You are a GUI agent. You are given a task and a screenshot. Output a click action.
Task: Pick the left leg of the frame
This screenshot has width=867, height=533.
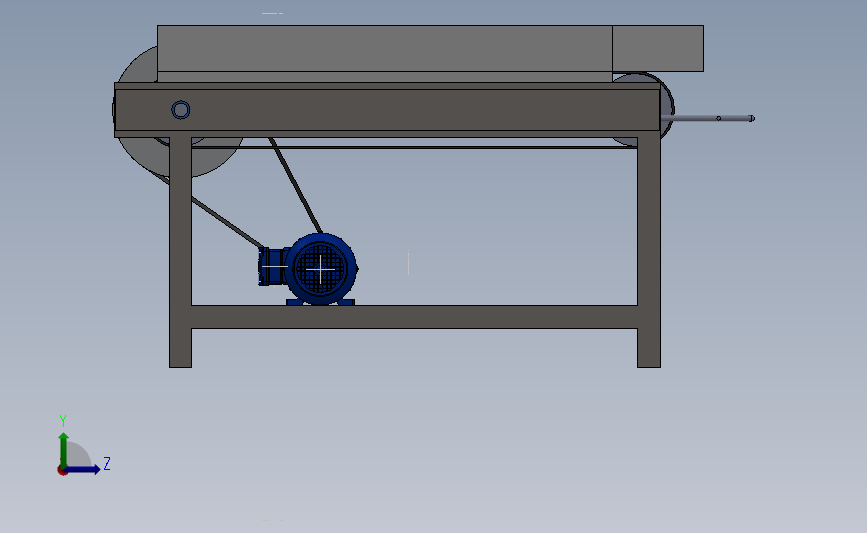180,252
